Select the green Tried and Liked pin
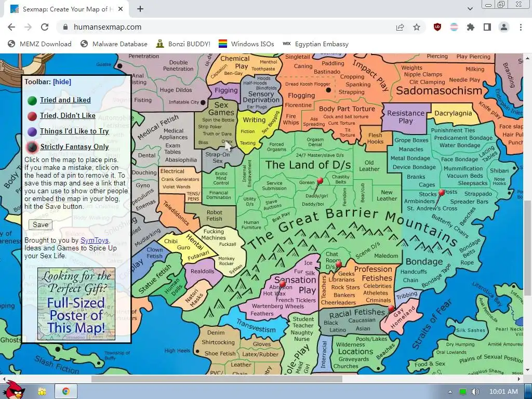 click(32, 100)
